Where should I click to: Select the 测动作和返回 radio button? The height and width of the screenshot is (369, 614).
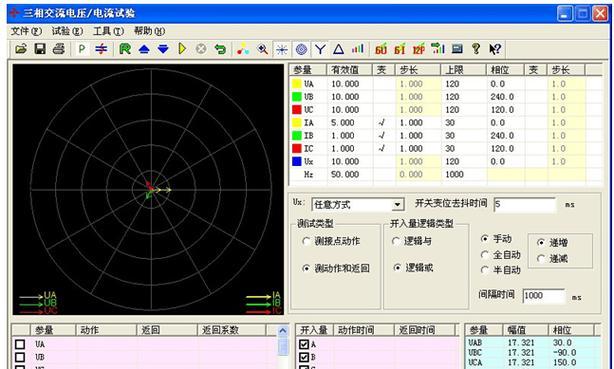306,268
